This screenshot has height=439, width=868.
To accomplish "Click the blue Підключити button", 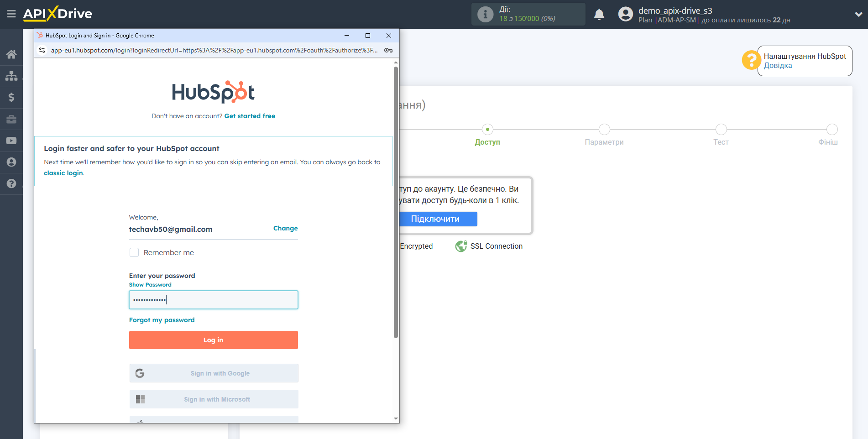I will 438,219.
